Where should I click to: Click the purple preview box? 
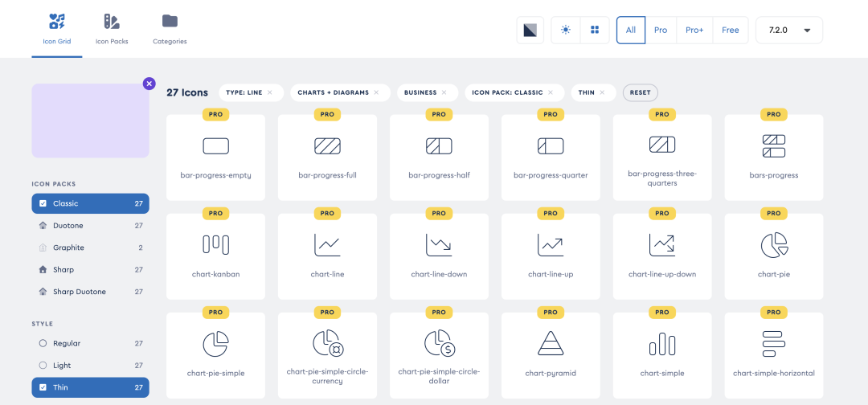(x=90, y=121)
